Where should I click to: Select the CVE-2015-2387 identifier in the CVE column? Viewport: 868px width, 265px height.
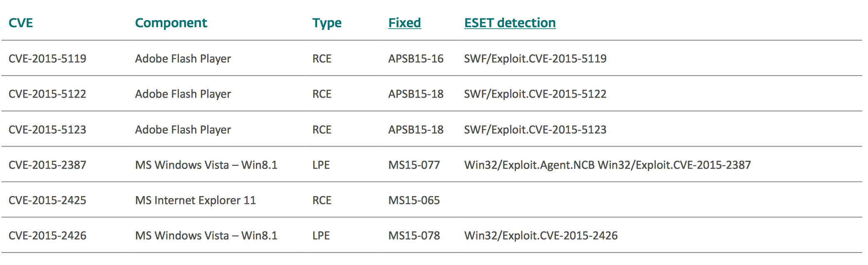click(47, 165)
